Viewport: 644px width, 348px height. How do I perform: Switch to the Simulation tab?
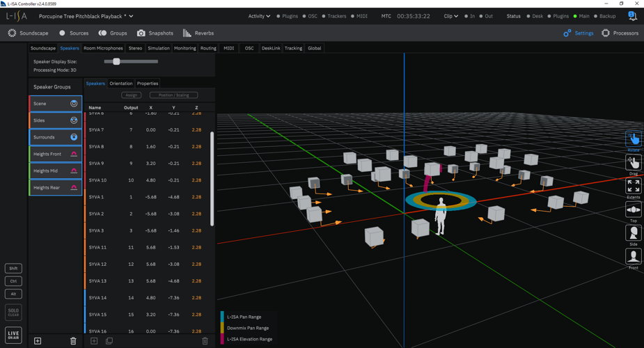coord(159,48)
